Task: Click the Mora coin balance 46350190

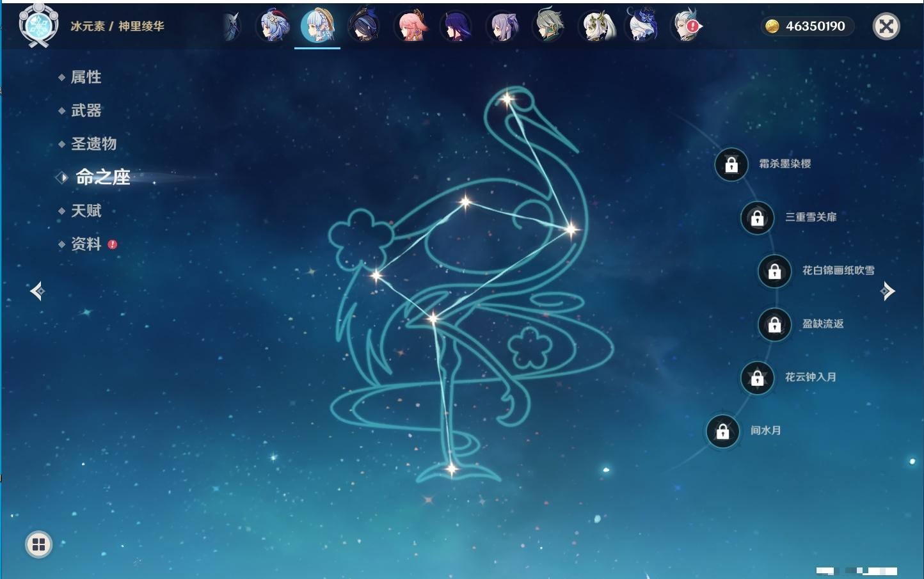Action: [x=806, y=26]
